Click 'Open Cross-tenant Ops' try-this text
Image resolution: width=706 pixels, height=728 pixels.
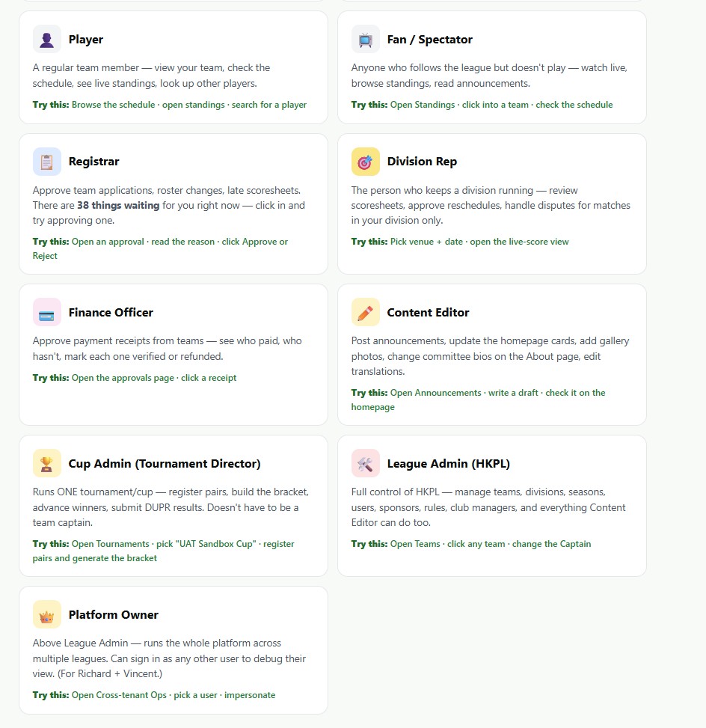(x=119, y=694)
